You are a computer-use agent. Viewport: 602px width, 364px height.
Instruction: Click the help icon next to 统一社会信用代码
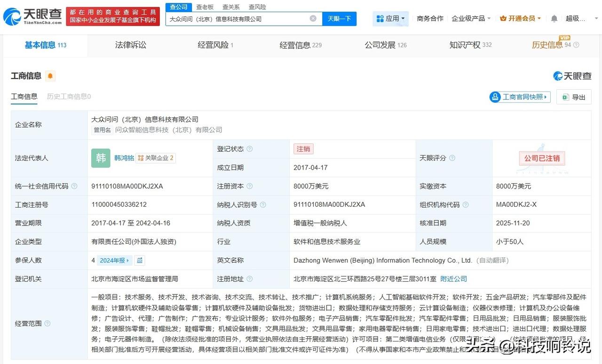pyautogui.click(x=74, y=186)
